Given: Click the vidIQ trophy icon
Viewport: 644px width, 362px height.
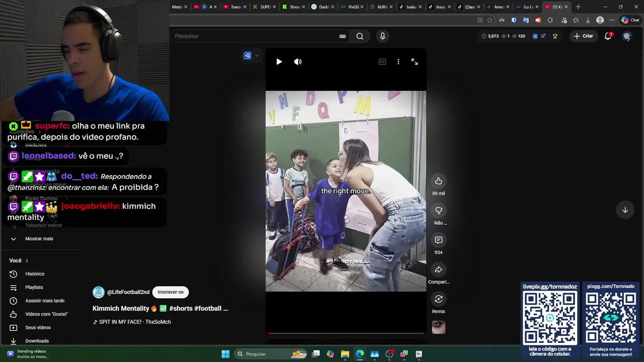Looking at the screenshot, I should pyautogui.click(x=555, y=36).
